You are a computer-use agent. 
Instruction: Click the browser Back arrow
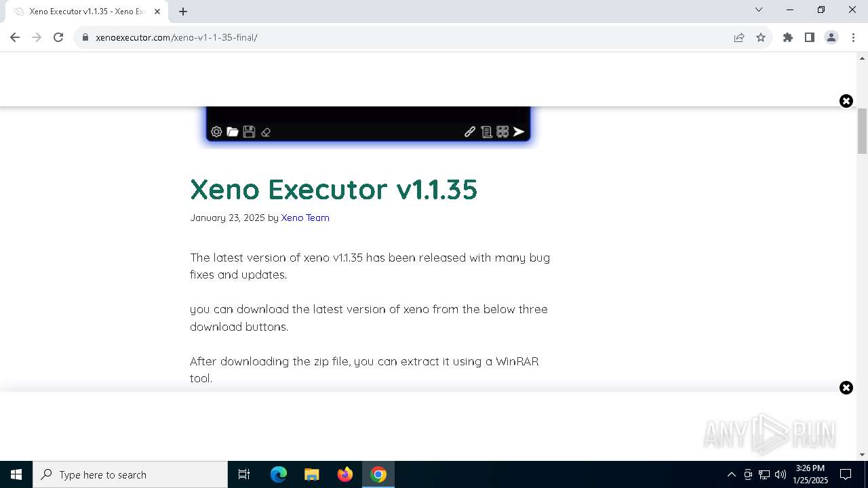[15, 37]
